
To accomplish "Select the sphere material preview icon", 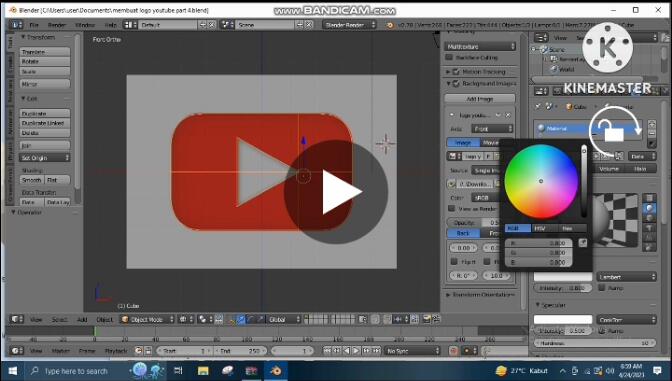I will click(x=649, y=208).
